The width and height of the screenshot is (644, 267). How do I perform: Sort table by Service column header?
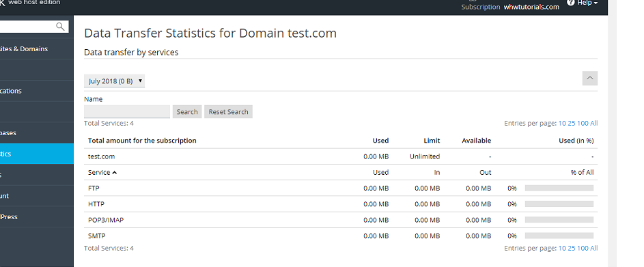tap(99, 173)
